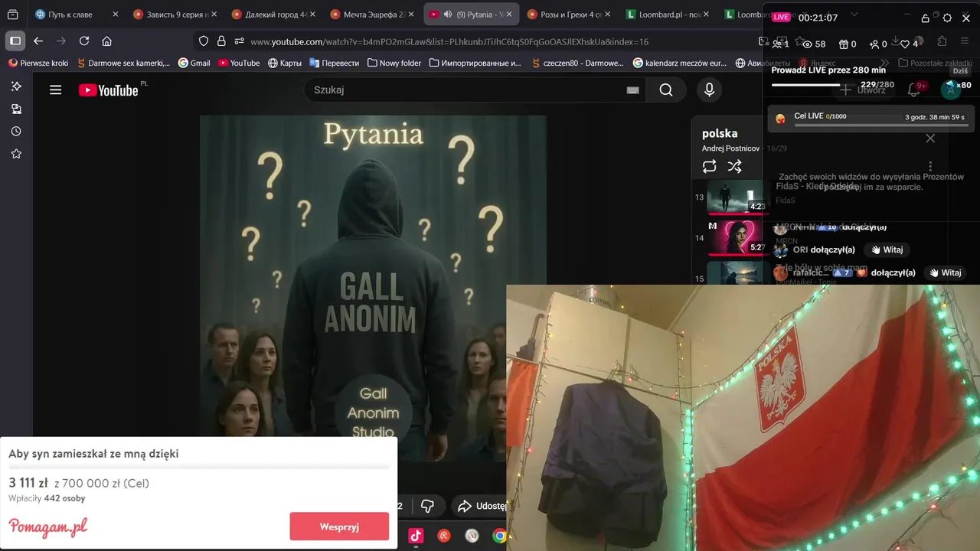The height and width of the screenshot is (551, 980).
Task: Mute the playing Pytania tab speaker icon
Action: [x=447, y=15]
